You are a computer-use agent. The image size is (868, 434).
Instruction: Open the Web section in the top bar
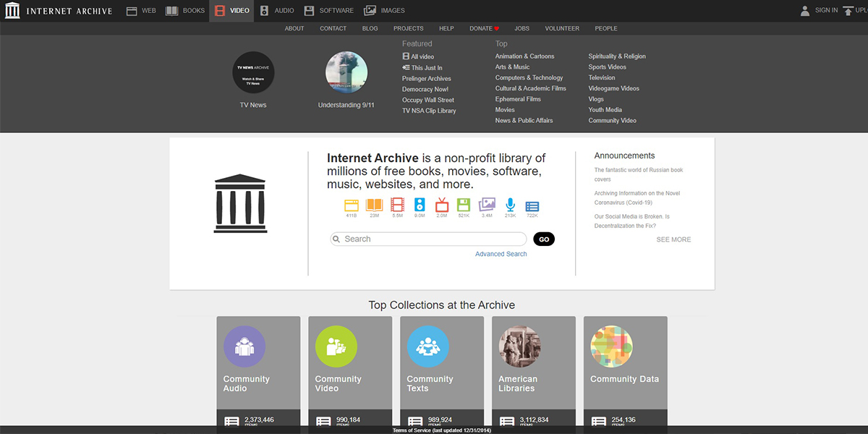(141, 11)
